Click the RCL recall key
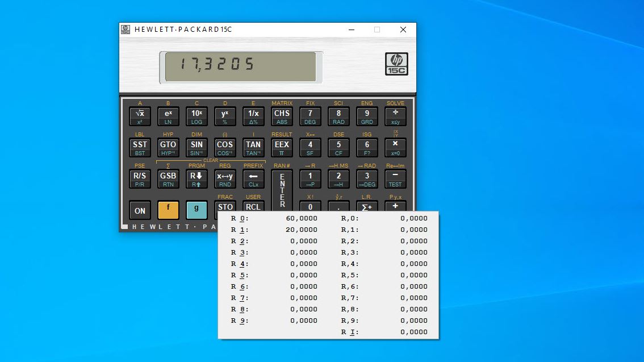 pyautogui.click(x=253, y=206)
